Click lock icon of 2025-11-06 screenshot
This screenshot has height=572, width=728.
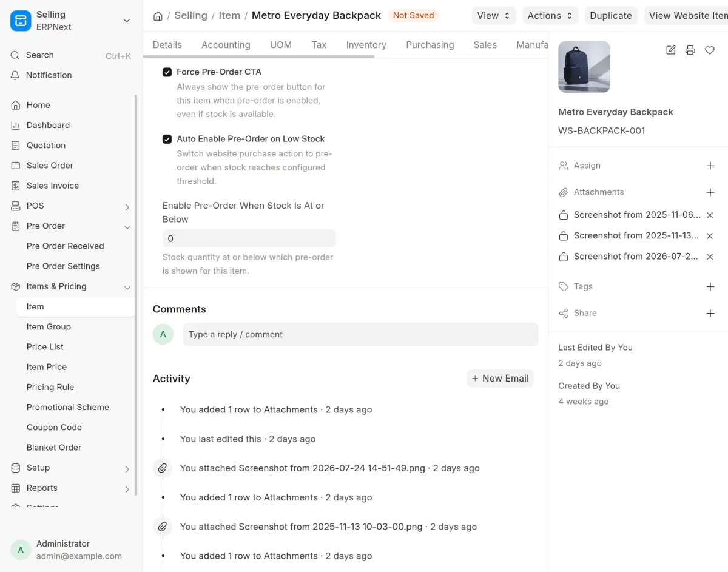(x=564, y=215)
